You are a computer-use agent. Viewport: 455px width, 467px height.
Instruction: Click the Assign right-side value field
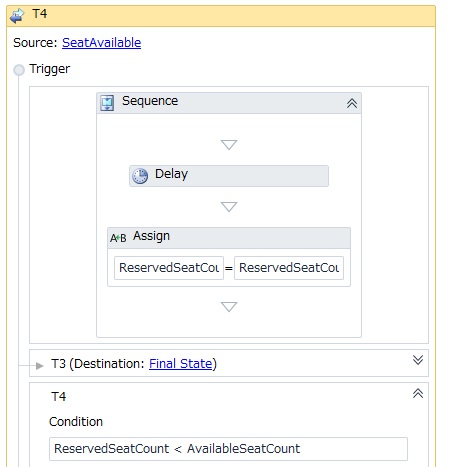point(289,268)
